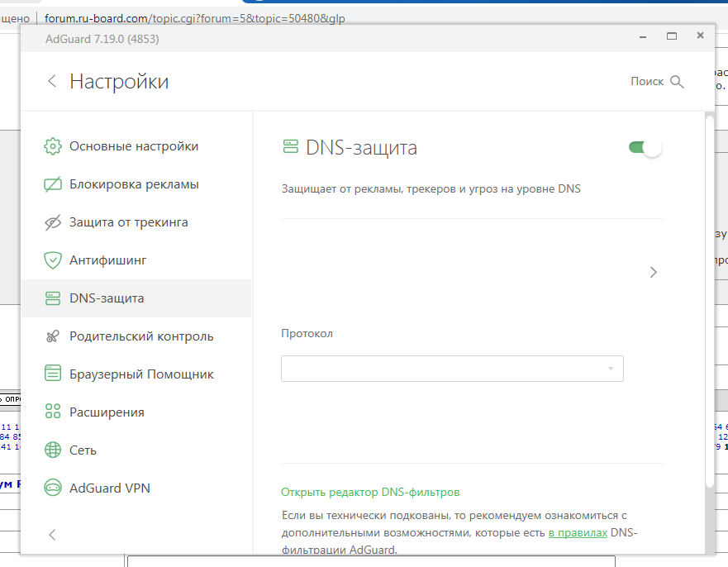Click the four-squares icon for Расширения
Image resolution: width=728 pixels, height=567 pixels.
52,411
